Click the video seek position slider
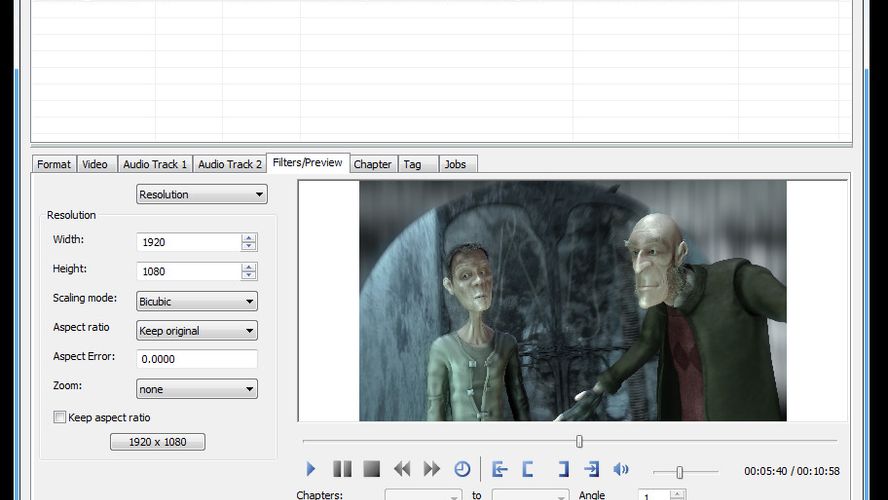Image resolution: width=888 pixels, height=500 pixels. coord(579,441)
